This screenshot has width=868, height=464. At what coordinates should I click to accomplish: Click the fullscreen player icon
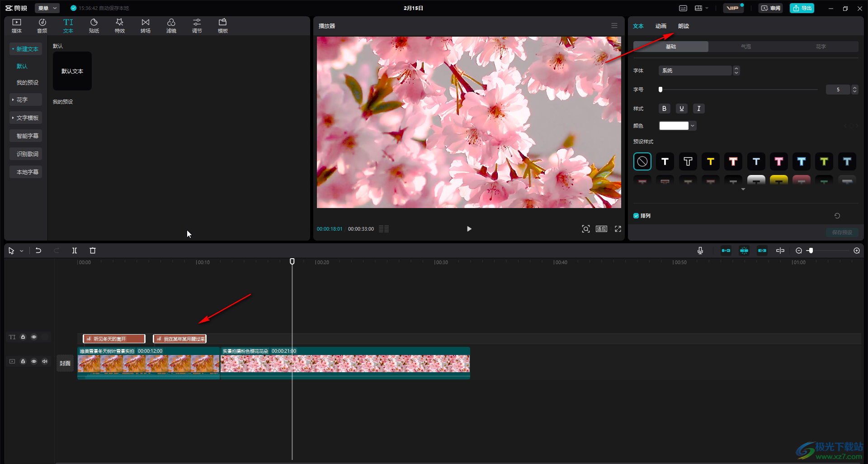pos(618,229)
